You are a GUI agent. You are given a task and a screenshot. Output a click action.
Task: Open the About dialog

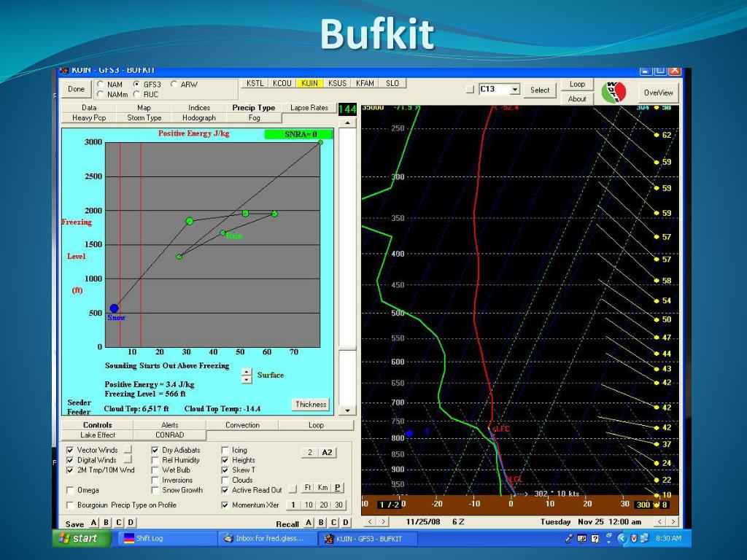pos(577,99)
